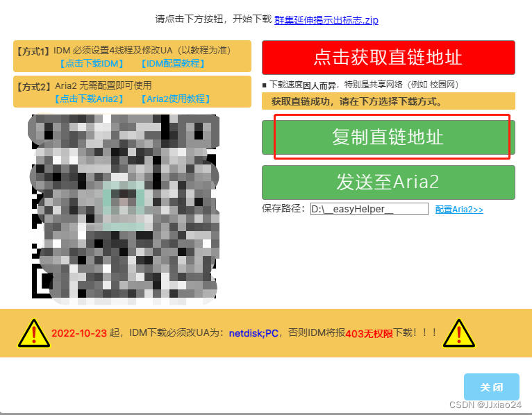Click the 发送至Aria2 button
This screenshot has width=532, height=415.
(x=388, y=182)
